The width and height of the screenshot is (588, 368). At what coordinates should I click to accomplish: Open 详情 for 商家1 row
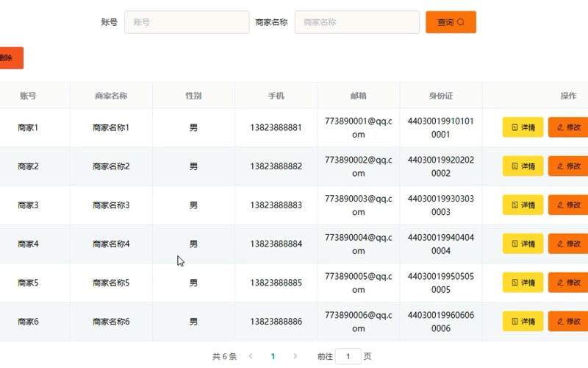(x=523, y=127)
